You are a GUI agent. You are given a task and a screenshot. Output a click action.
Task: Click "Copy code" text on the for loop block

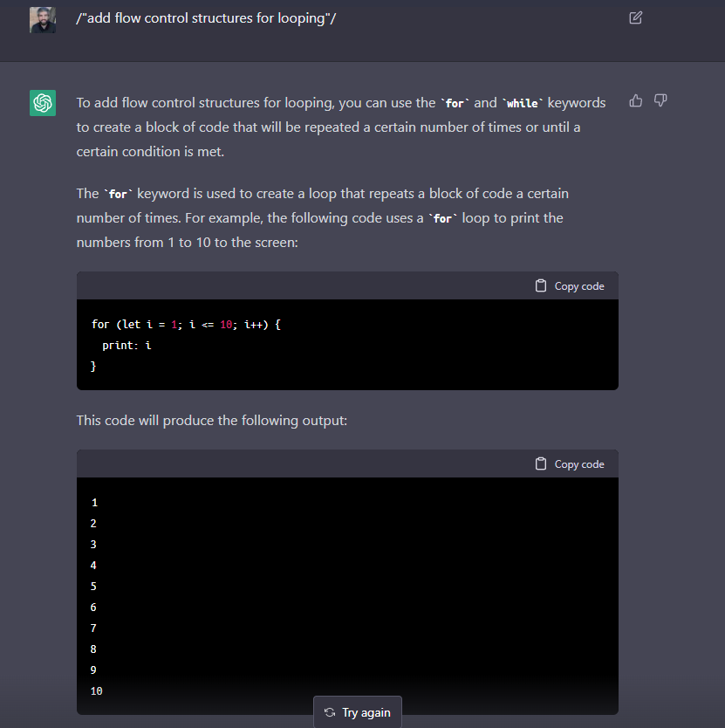click(x=579, y=286)
